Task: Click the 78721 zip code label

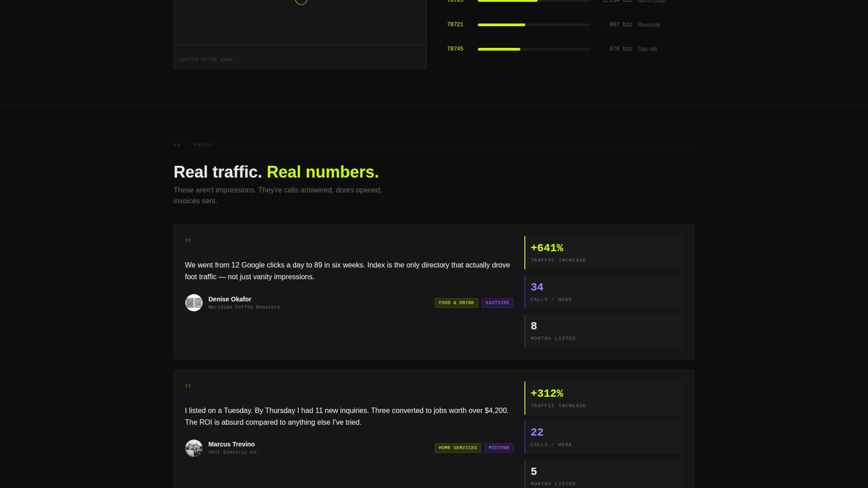Action: click(455, 24)
